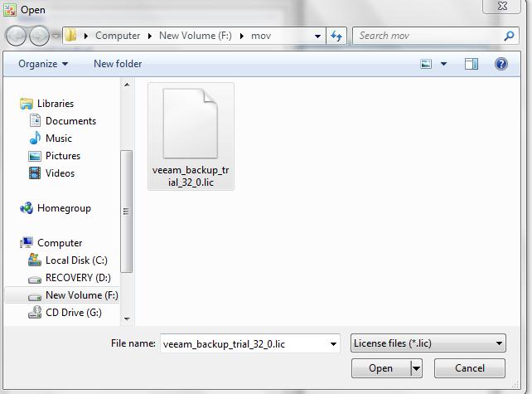532x394 pixels.
Task: Click the CD Drive (G:) disc icon
Action: (35, 312)
